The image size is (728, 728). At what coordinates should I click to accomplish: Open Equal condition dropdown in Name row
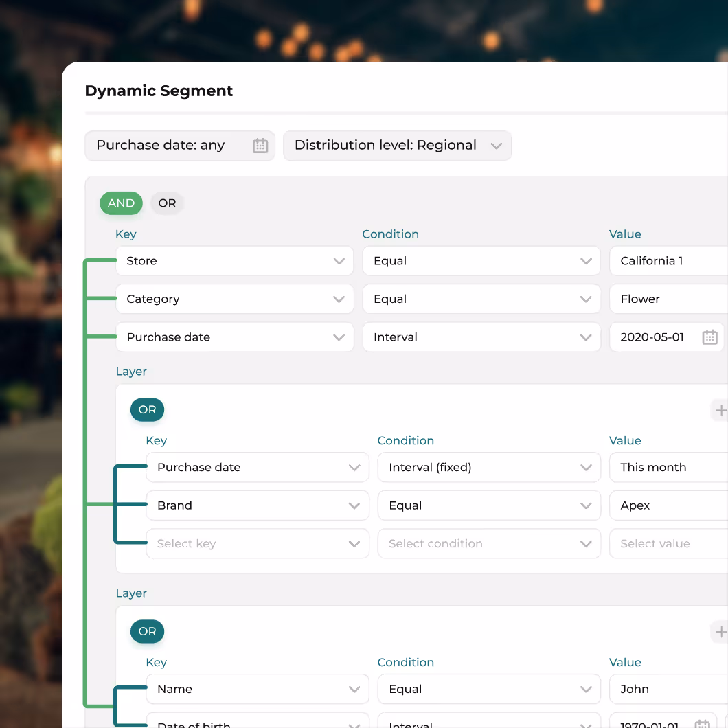coord(489,689)
